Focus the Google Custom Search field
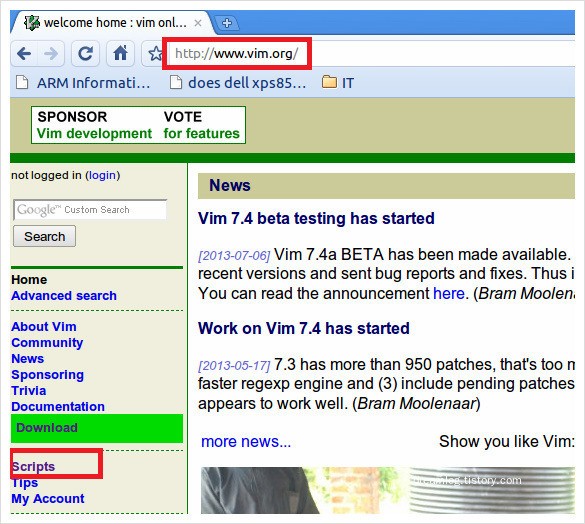This screenshot has height=524, width=585. 90,210
